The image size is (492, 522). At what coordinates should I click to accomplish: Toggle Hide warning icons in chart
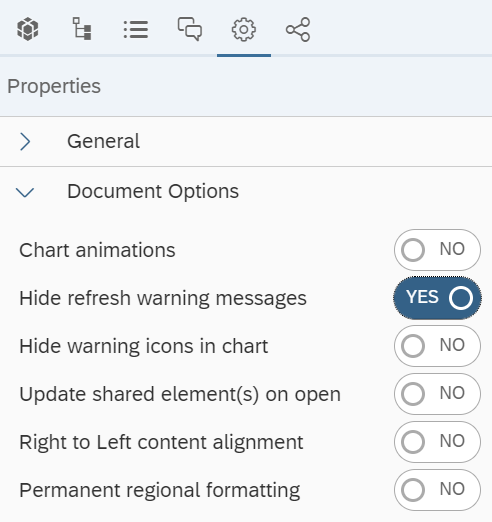click(437, 346)
